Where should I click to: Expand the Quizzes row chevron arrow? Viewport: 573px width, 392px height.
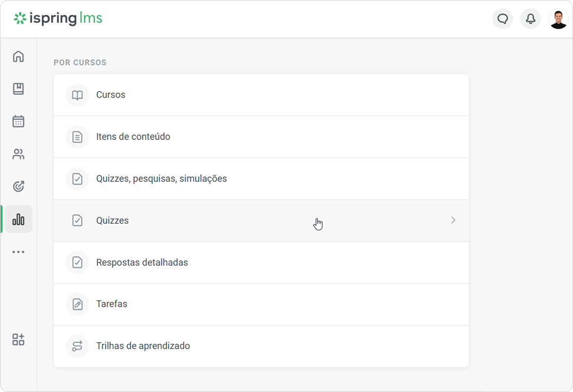[x=453, y=220]
